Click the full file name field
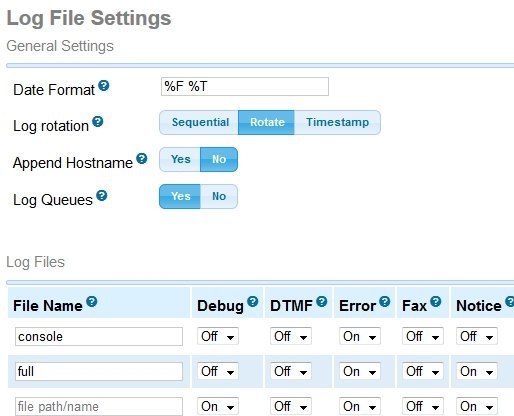514x416 pixels. pyautogui.click(x=99, y=371)
